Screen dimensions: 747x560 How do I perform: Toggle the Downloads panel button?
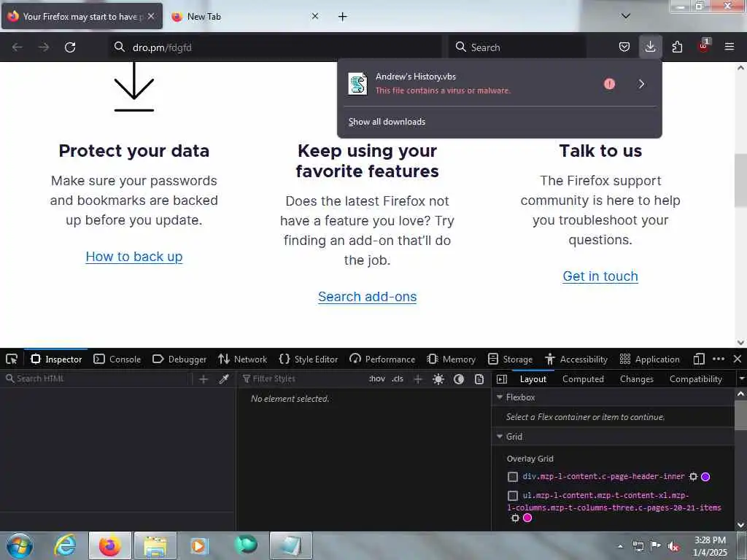pyautogui.click(x=650, y=47)
